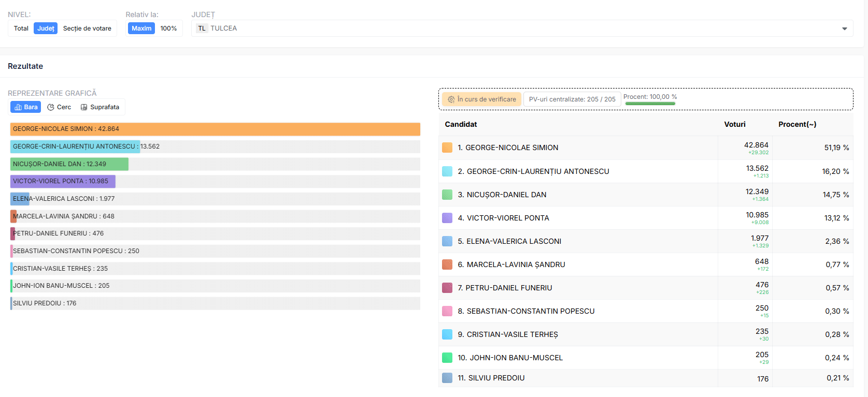Open the Județ dropdown arrow
This screenshot has width=868, height=397.
click(844, 28)
